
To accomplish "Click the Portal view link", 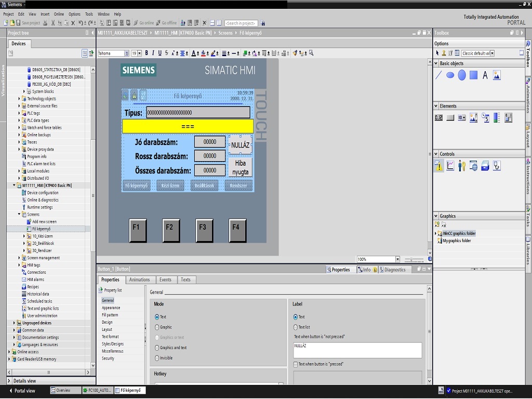I will (x=24, y=391).
